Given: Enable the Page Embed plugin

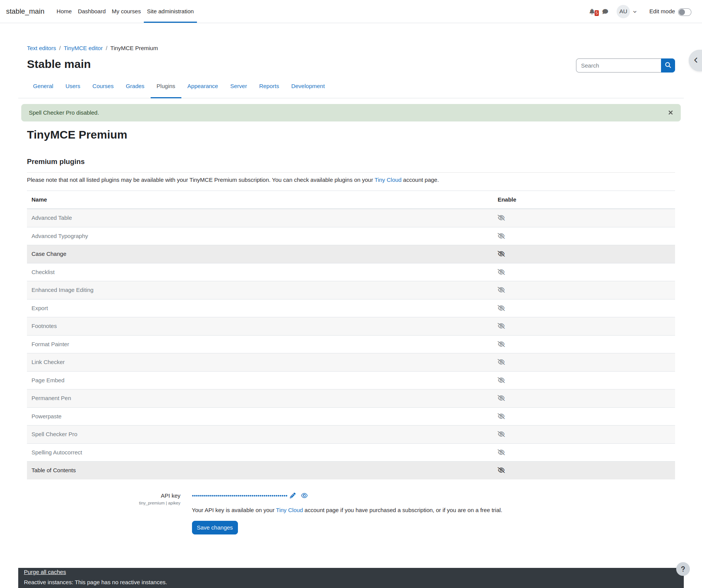Looking at the screenshot, I should 501,380.
